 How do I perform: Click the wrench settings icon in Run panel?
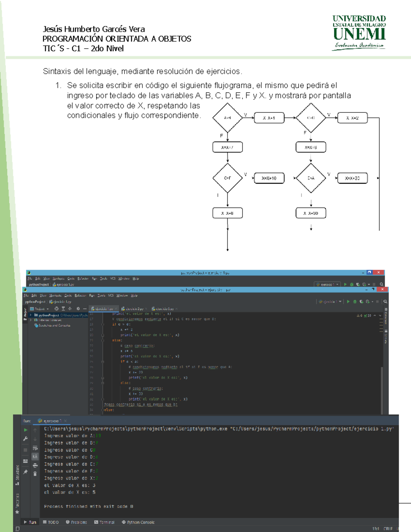click(x=25, y=439)
